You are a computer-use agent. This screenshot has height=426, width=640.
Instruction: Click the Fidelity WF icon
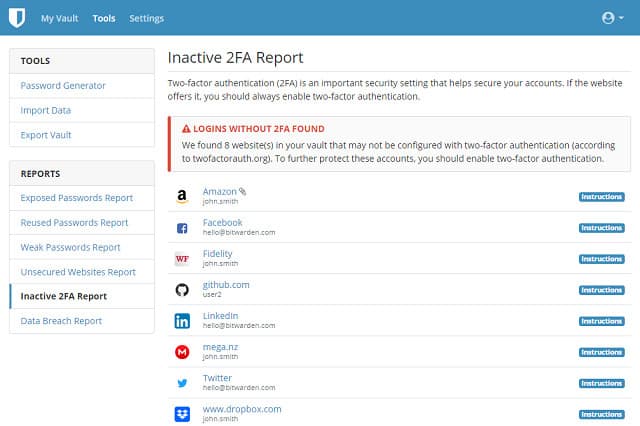(x=182, y=259)
